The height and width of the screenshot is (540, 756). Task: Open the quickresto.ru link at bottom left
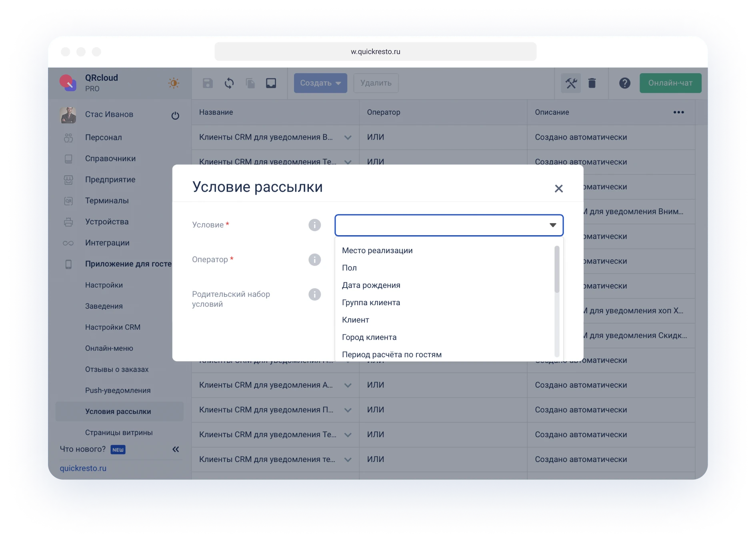83,468
